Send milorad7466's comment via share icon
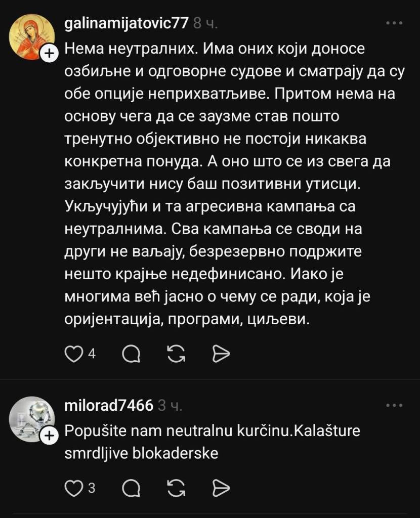The image size is (420, 518). (221, 488)
